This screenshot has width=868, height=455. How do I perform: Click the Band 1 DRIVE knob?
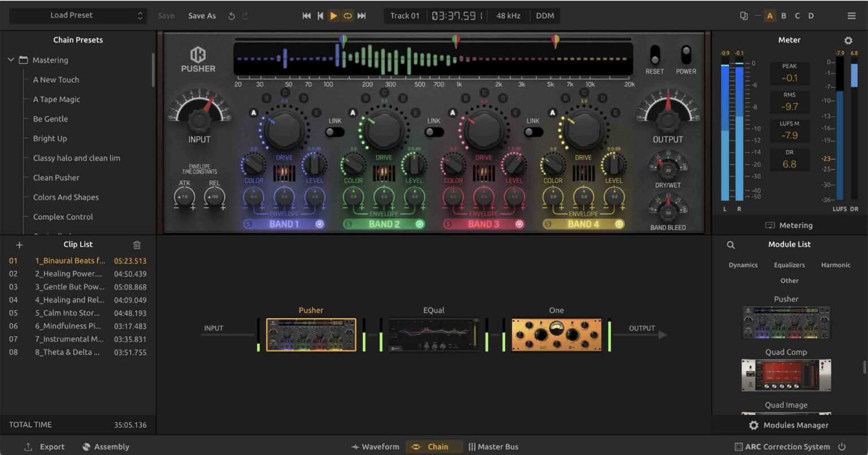[284, 129]
